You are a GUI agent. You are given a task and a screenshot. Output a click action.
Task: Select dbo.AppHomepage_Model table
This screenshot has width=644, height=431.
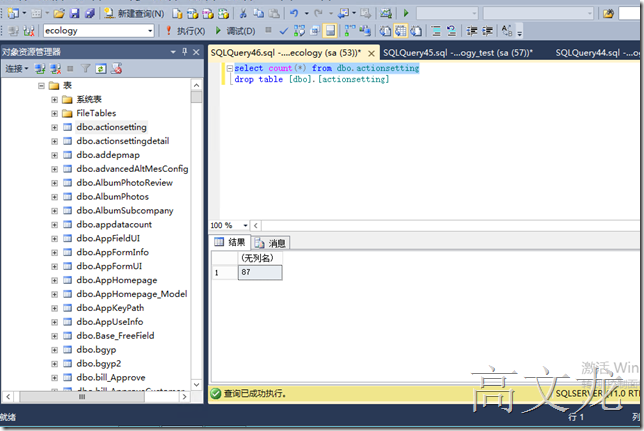point(131,294)
